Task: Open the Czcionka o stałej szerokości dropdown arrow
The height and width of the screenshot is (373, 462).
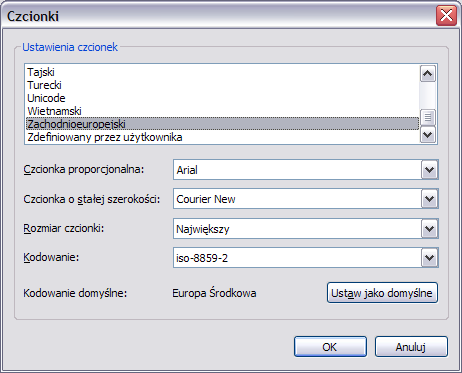Action: [429, 199]
